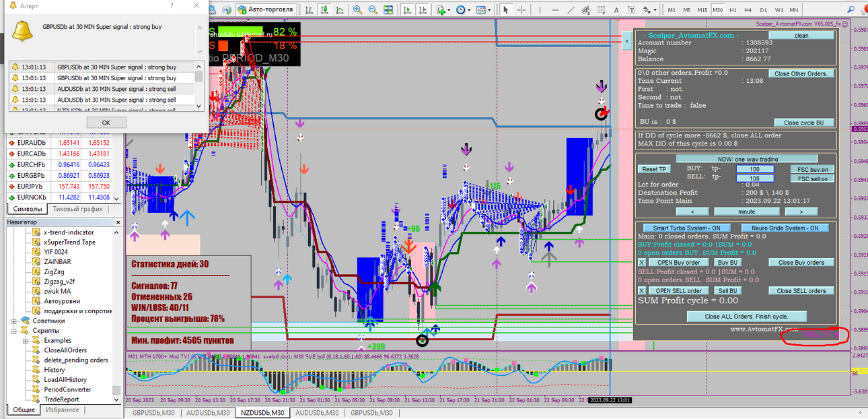The height and width of the screenshot is (419, 868).
Task: Select the text label tool
Action: [x=631, y=10]
